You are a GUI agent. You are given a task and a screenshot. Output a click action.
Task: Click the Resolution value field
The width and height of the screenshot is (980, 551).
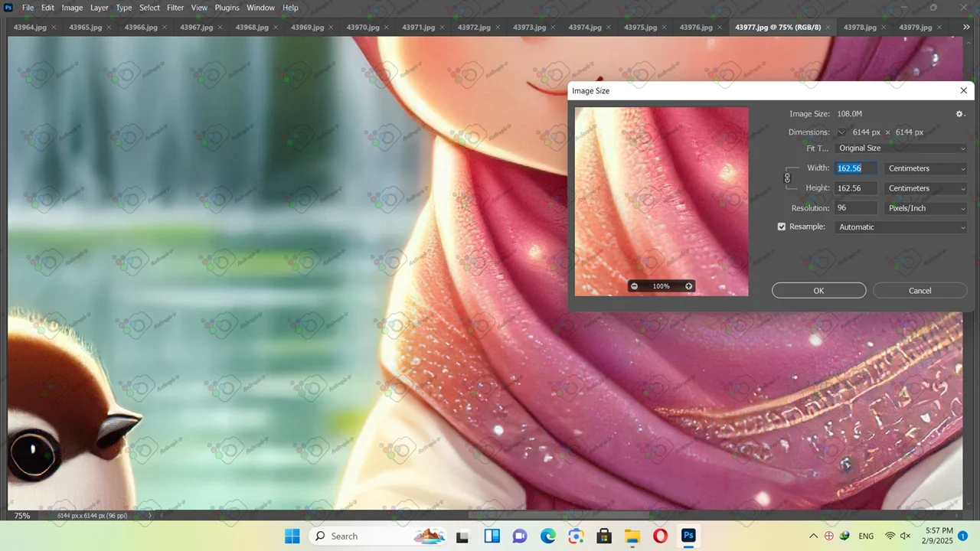tap(855, 208)
